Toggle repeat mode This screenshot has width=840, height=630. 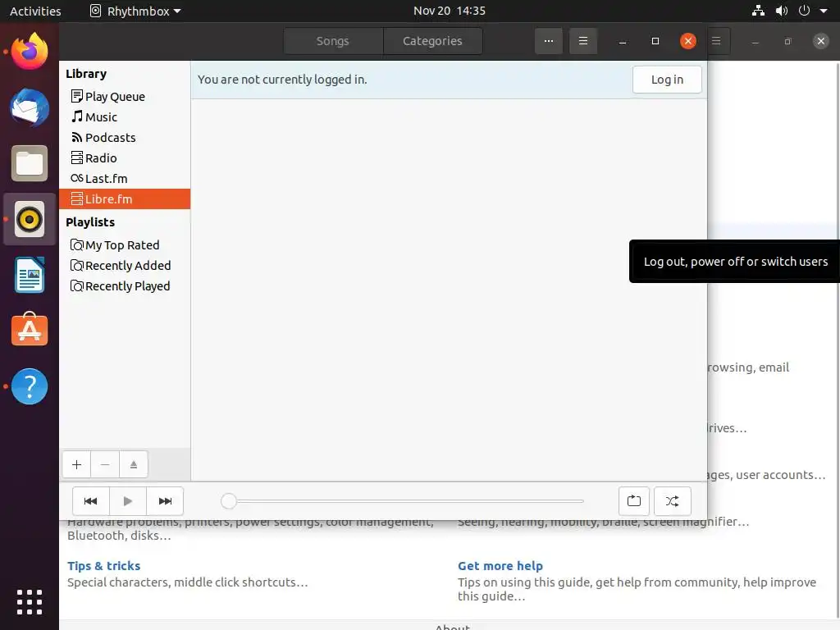[x=634, y=501]
